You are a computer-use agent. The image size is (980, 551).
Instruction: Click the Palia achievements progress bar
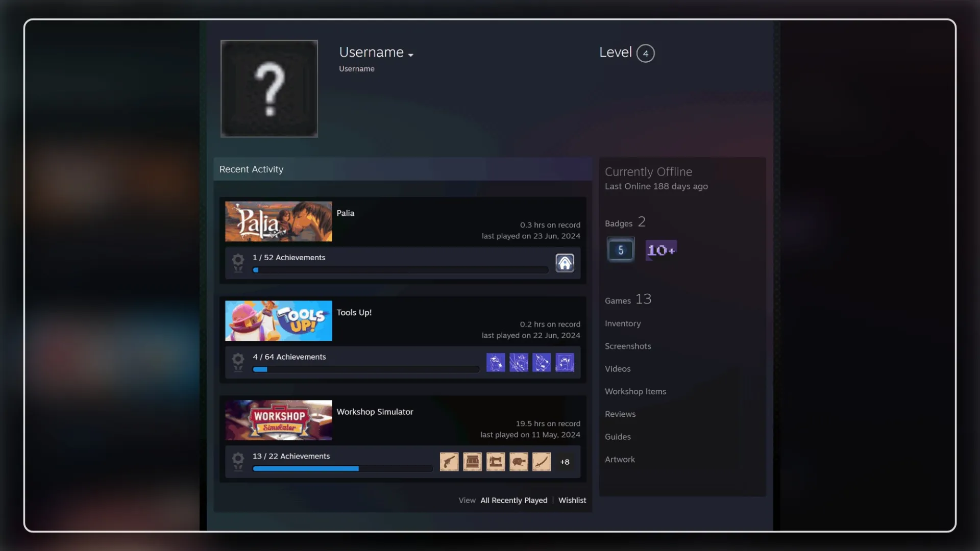click(x=401, y=270)
